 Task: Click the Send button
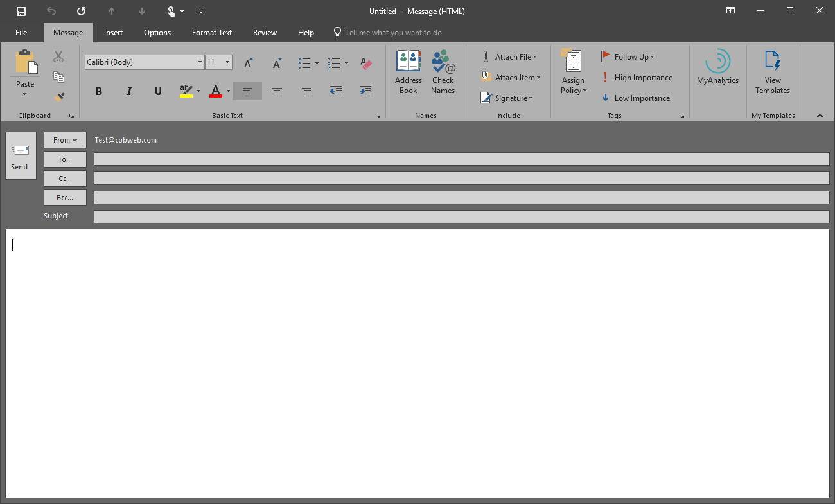pos(20,155)
